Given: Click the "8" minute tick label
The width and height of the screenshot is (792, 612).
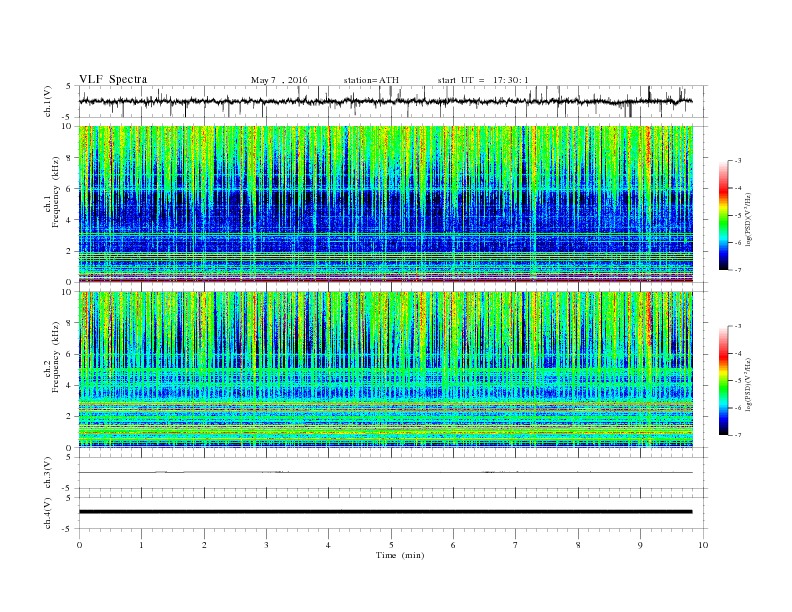Looking at the screenshot, I should pos(578,545).
